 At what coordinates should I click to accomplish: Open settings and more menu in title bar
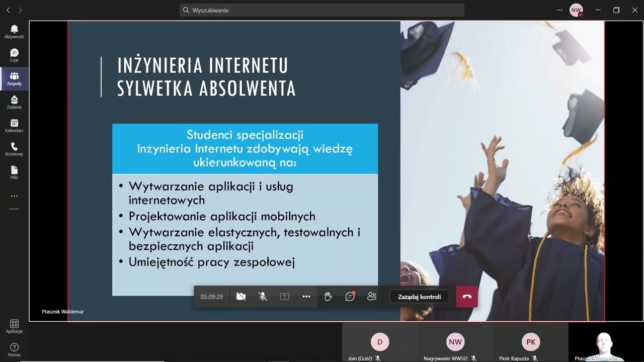click(x=559, y=10)
